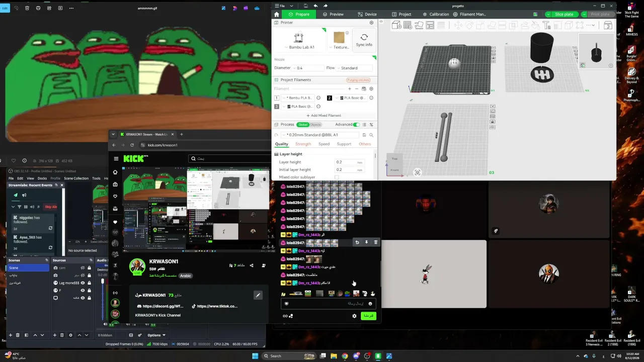Select the Support settings tab
The image size is (644, 362).
(x=344, y=144)
